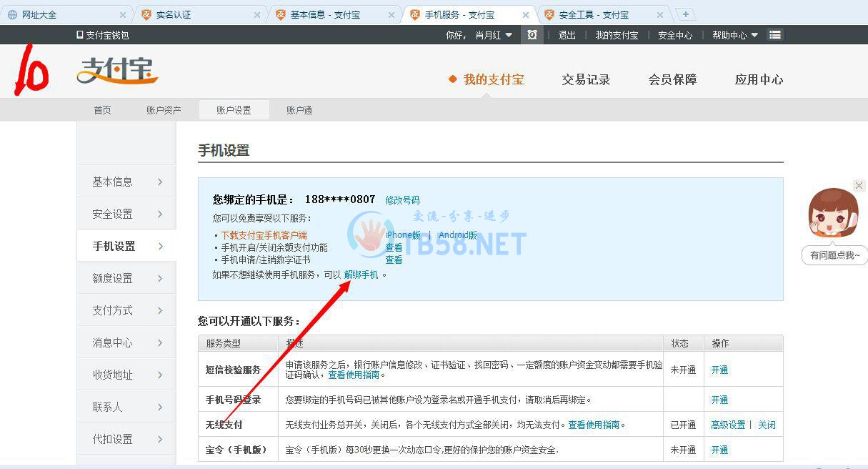The width and height of the screenshot is (868, 469).
Task: Click the chevron next to 安全设置
Action: click(160, 214)
